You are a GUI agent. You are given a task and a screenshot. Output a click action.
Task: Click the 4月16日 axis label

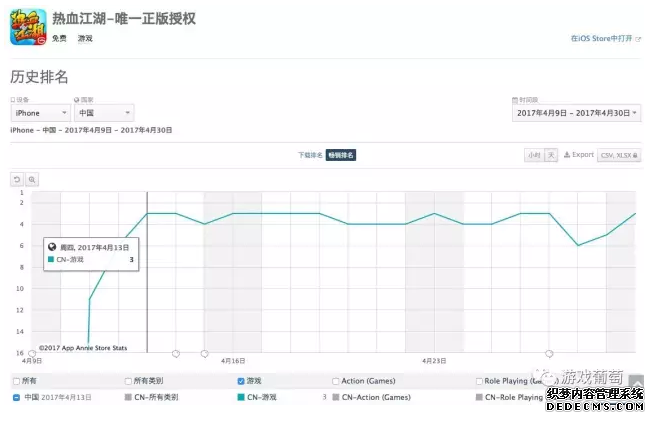pos(233,361)
